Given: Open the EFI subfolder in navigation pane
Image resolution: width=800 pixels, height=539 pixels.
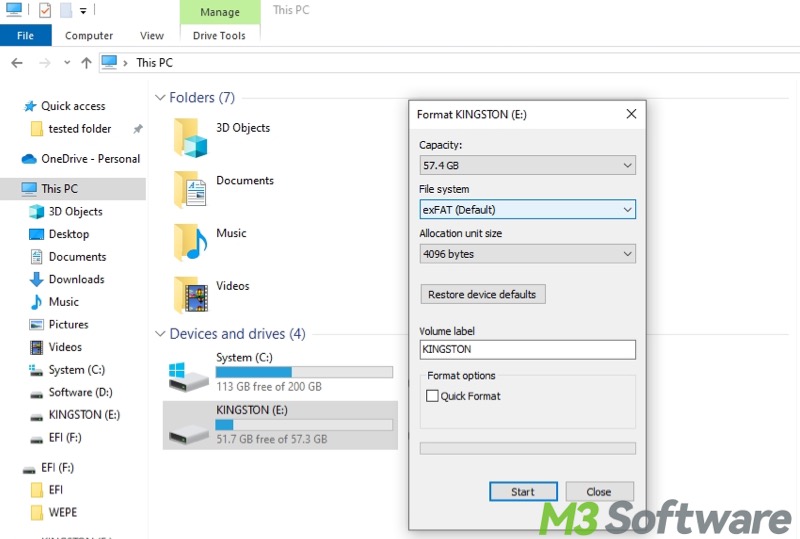Looking at the screenshot, I should [x=56, y=490].
